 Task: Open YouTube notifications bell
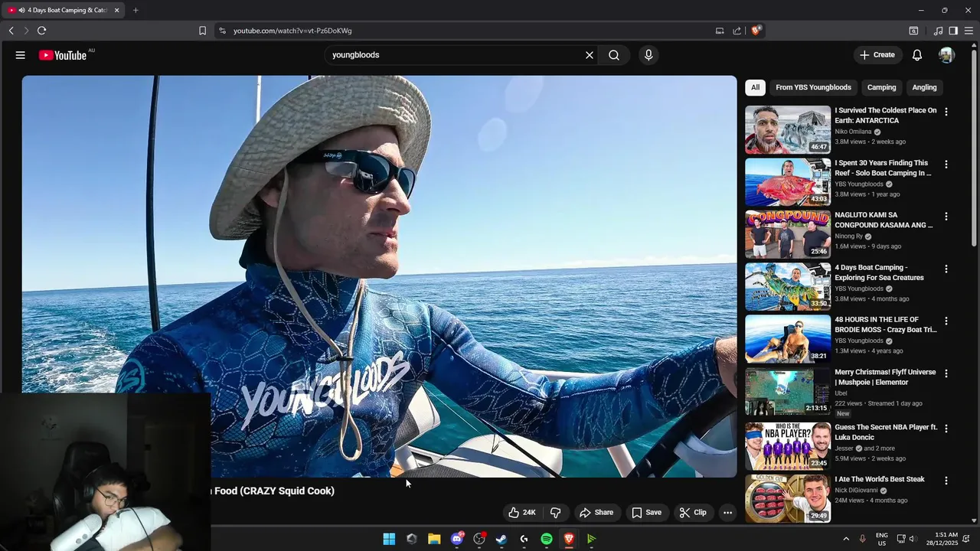coord(917,55)
